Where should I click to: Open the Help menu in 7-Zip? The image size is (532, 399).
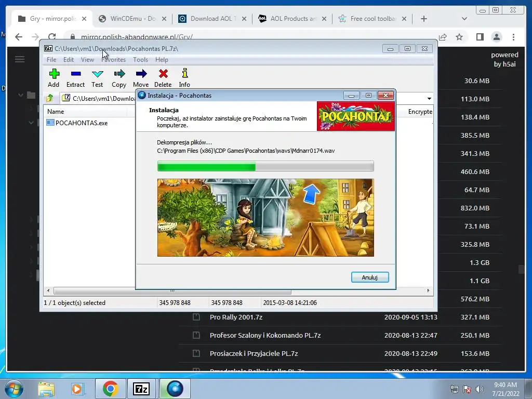click(162, 60)
